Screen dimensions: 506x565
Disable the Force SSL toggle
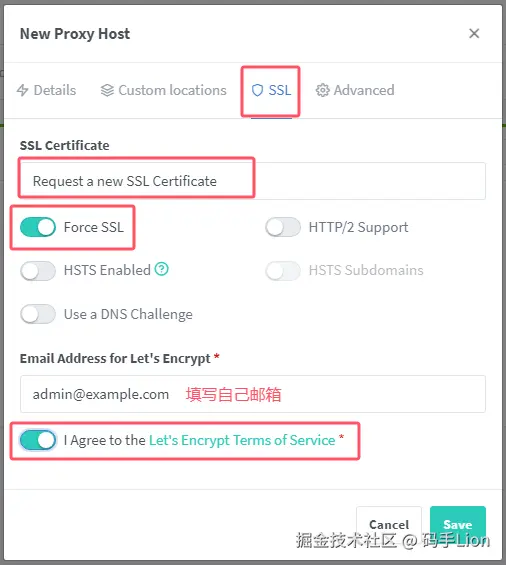(38, 227)
